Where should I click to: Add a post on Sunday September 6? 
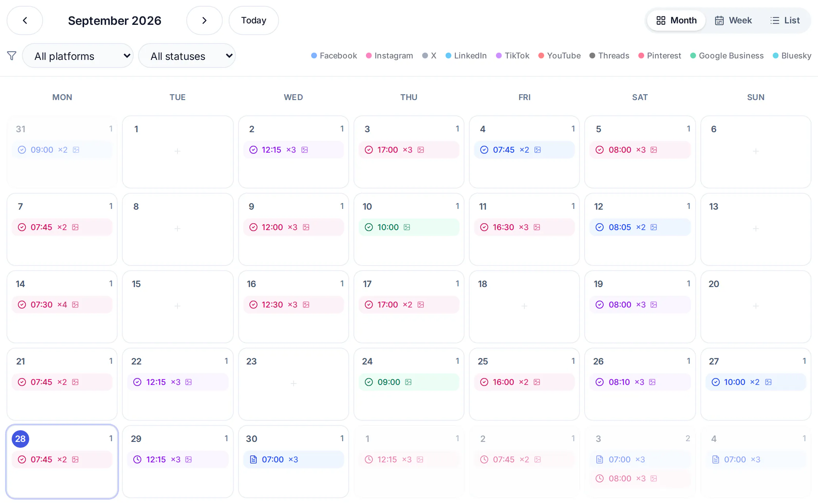coord(756,151)
